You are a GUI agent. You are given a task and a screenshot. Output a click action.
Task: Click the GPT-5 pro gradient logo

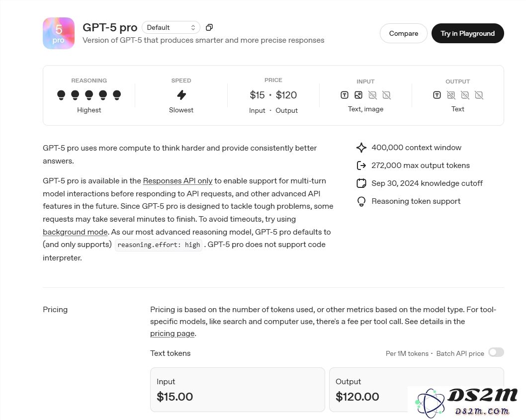pyautogui.click(x=59, y=33)
